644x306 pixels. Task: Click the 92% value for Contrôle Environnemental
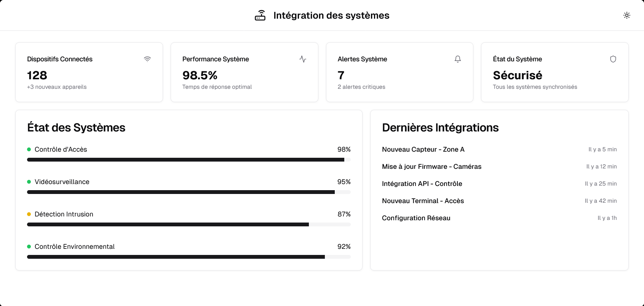point(344,247)
